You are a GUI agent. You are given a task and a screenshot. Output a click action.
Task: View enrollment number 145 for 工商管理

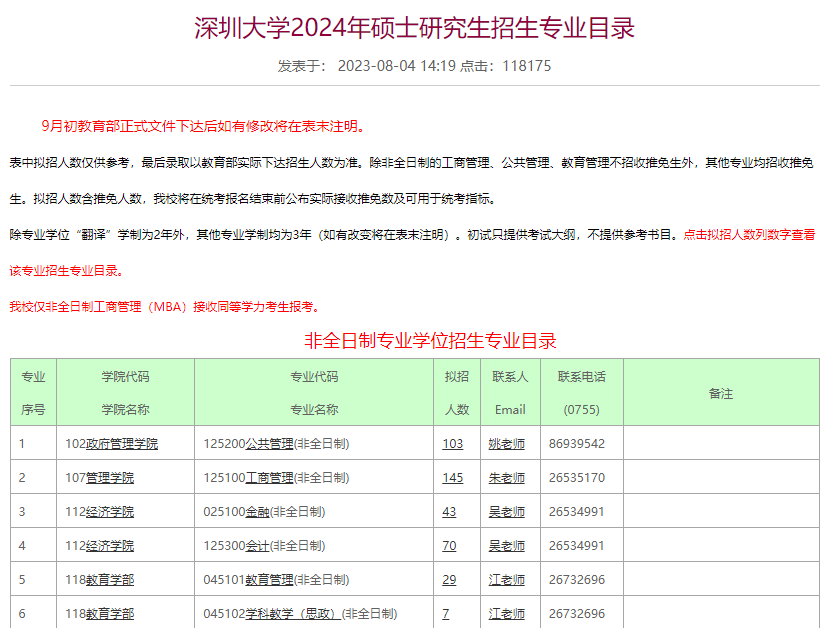453,477
